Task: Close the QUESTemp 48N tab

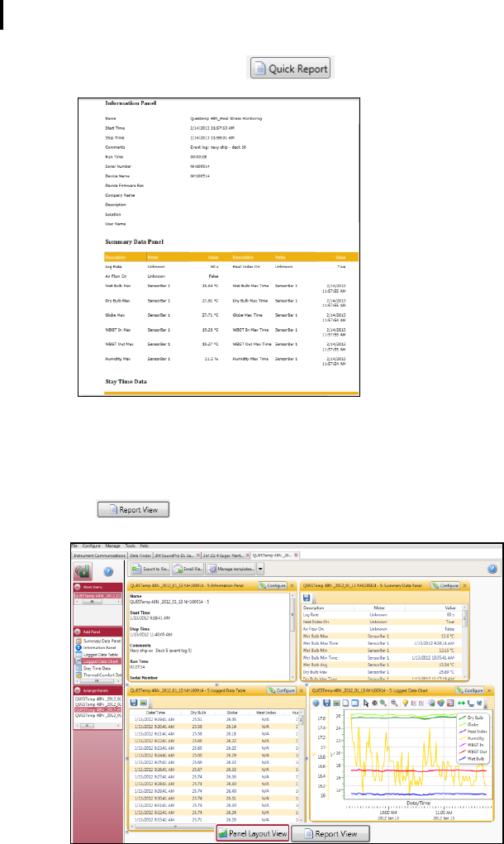Action: 296,555
